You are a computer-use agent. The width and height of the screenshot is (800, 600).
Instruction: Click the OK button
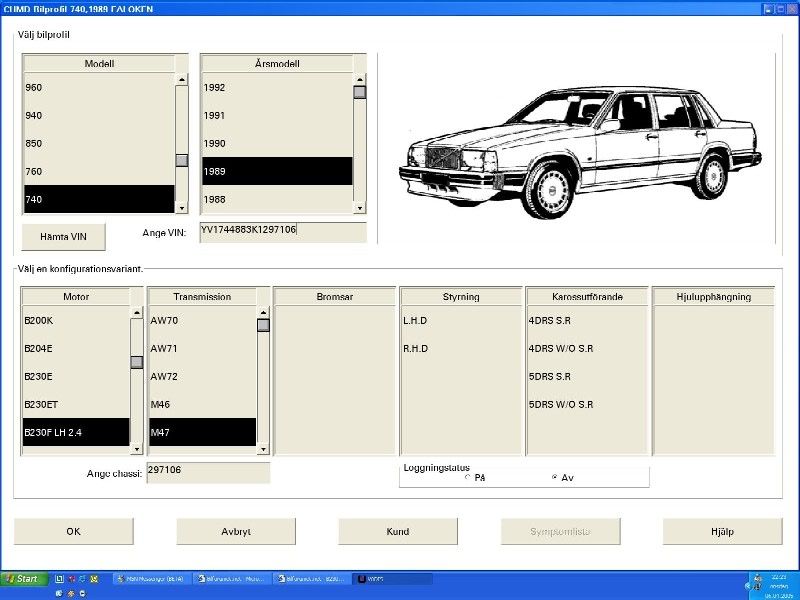pyautogui.click(x=73, y=532)
